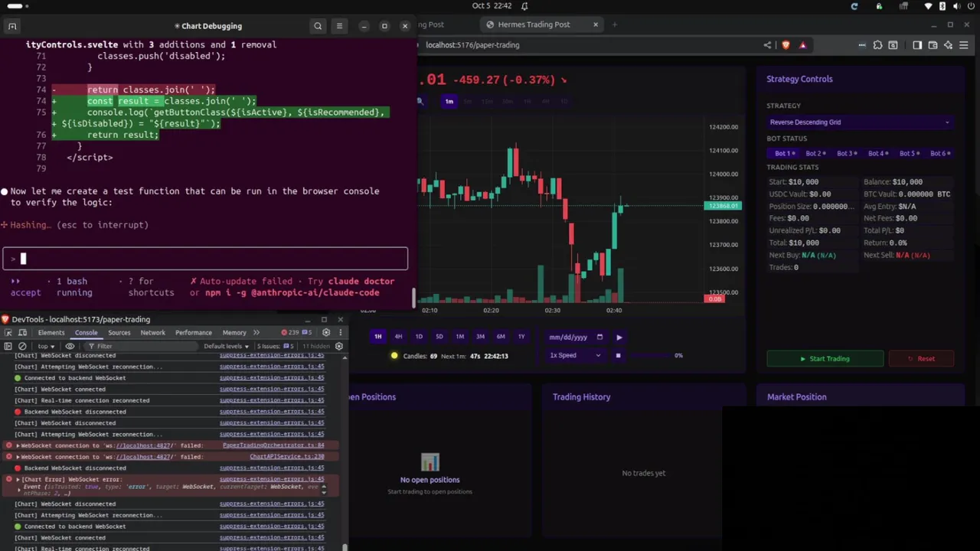The height and width of the screenshot is (551, 980).
Task: Switch to the Network tab
Action: (x=152, y=333)
